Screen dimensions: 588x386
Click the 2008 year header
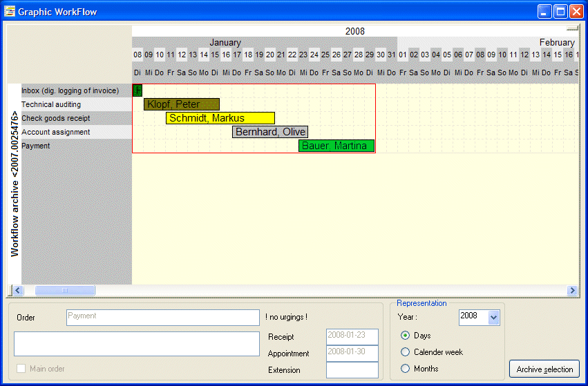[354, 31]
